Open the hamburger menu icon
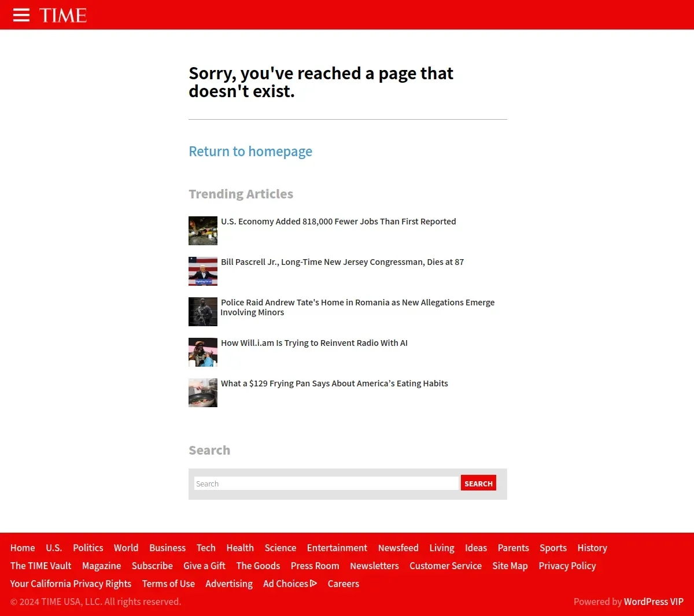The width and height of the screenshot is (694, 616). 21,15
